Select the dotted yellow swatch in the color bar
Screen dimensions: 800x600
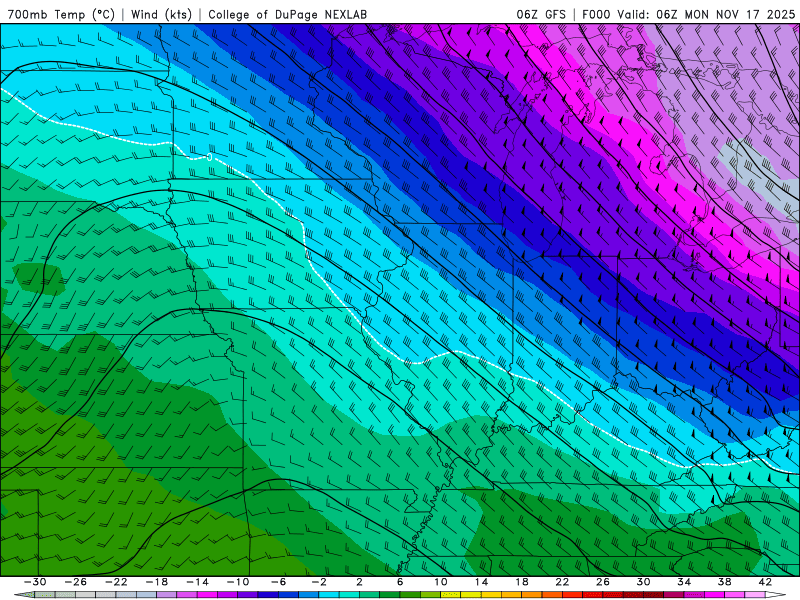click(x=451, y=594)
